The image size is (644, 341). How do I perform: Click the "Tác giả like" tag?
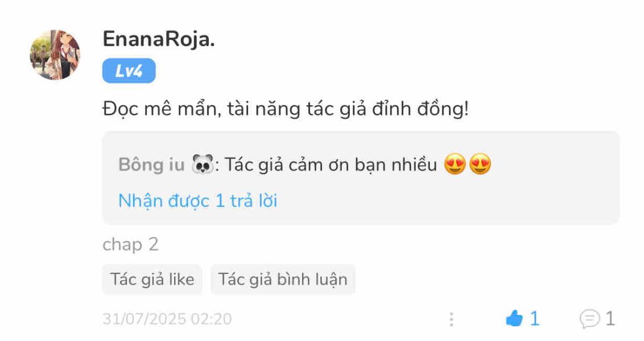152,280
